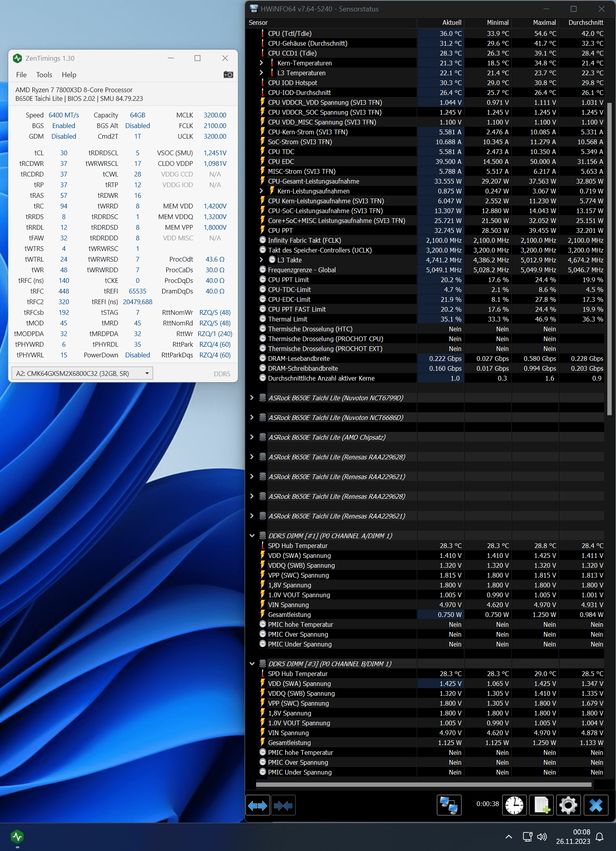Click the circle icon beside DRAM-Lesebandbreite
This screenshot has width=616, height=851.
point(263,358)
